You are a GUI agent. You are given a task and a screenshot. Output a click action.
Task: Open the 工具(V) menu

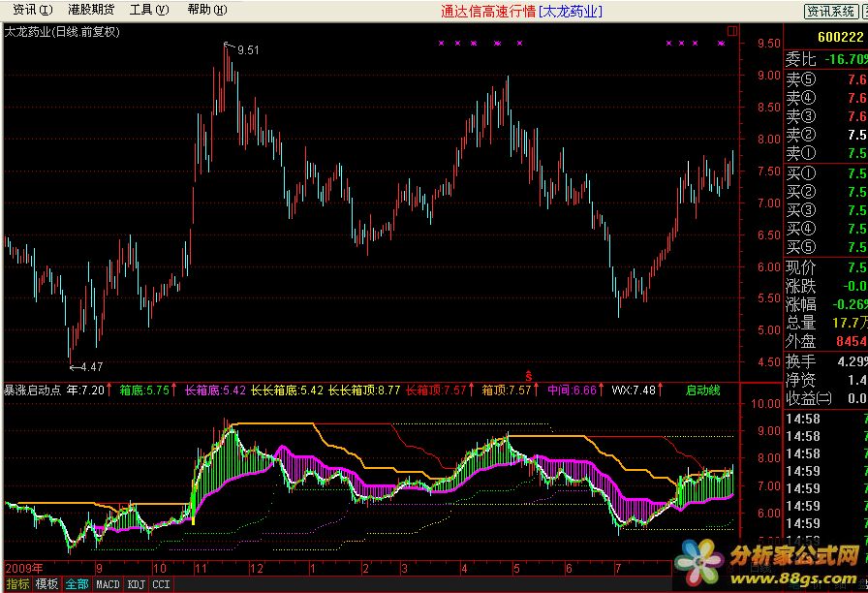pyautogui.click(x=149, y=10)
